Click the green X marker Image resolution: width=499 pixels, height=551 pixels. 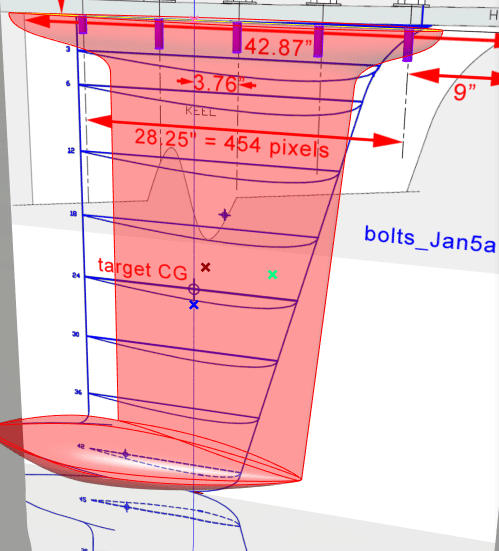click(272, 274)
